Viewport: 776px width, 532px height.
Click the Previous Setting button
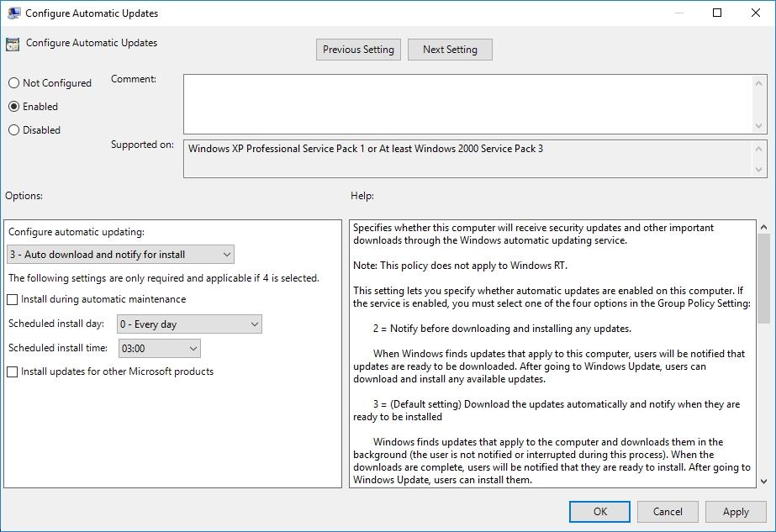pyautogui.click(x=358, y=50)
